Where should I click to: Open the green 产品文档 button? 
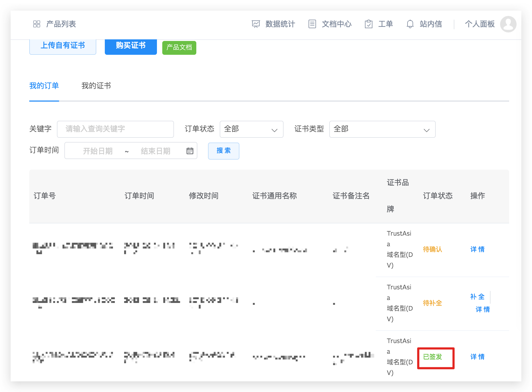click(179, 48)
